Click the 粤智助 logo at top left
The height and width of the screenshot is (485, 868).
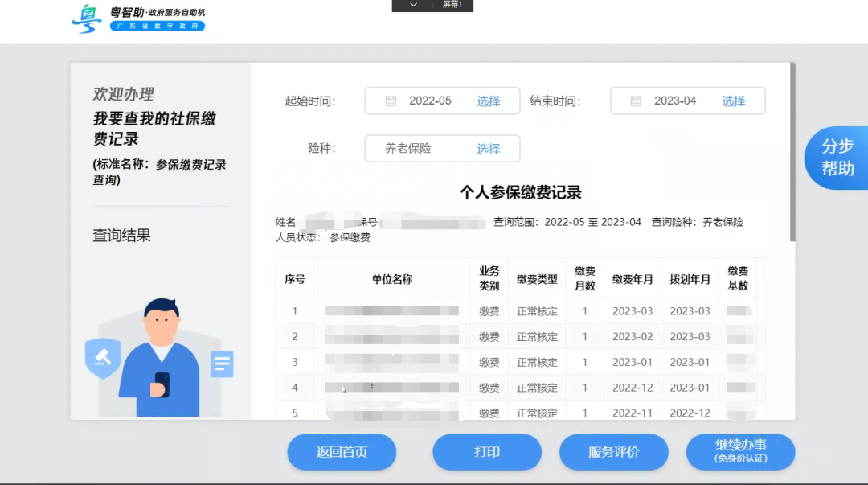86,19
